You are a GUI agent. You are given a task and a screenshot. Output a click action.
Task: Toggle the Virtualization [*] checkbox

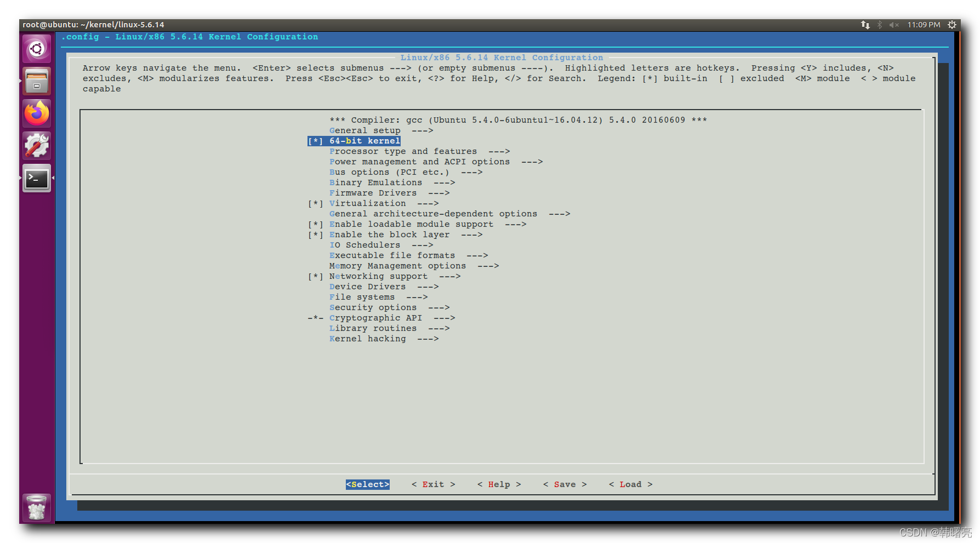(315, 203)
